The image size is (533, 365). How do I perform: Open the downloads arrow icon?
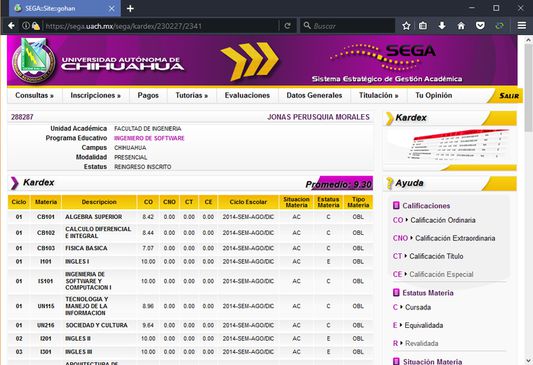[442, 25]
